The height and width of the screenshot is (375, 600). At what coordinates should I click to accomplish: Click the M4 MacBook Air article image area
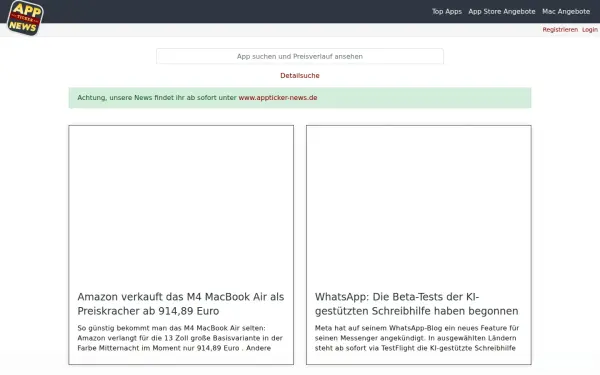pos(181,205)
